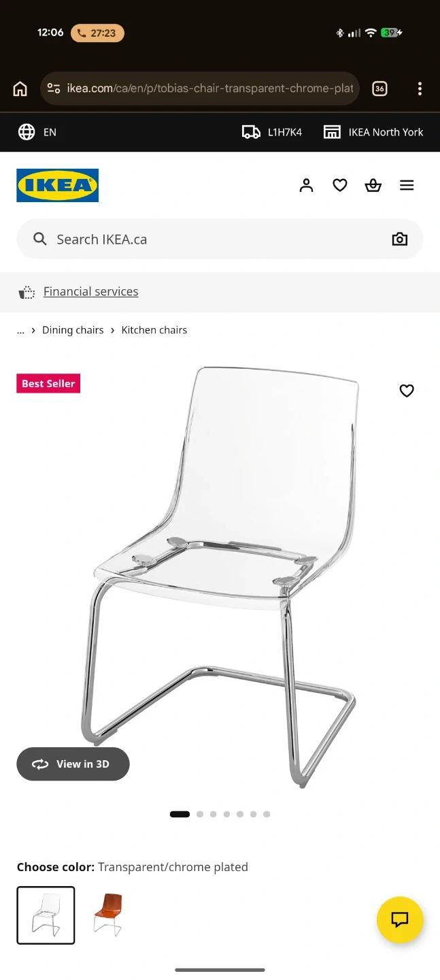440x980 pixels.
Task: Tap the camera visual search icon
Action: 400,239
